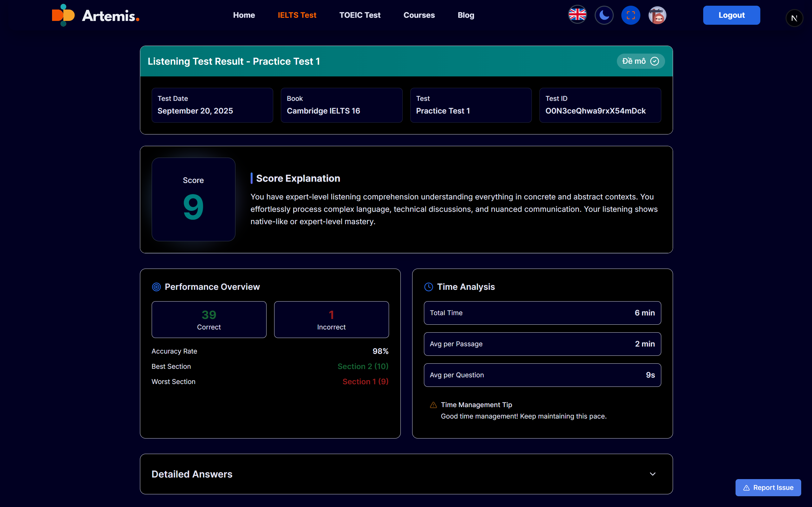Click the Đề mô check icon
The image size is (812, 507).
[654, 61]
